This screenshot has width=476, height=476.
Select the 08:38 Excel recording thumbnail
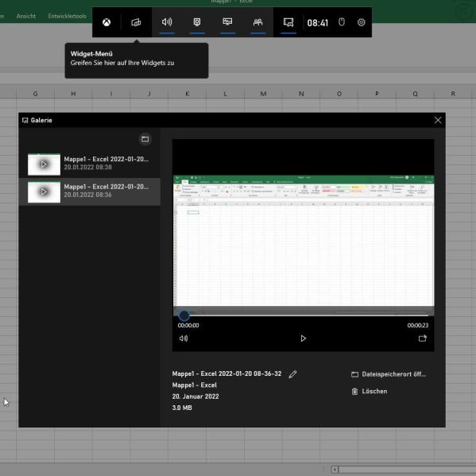pos(44,164)
